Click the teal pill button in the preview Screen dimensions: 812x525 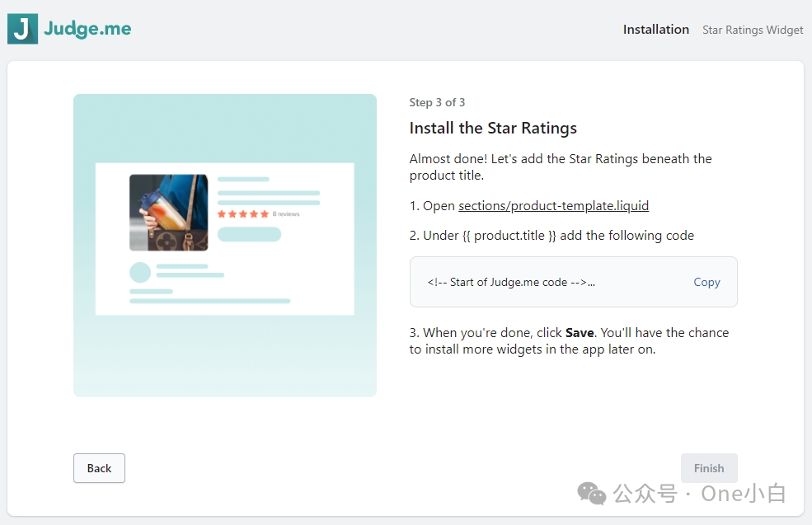[x=249, y=234]
